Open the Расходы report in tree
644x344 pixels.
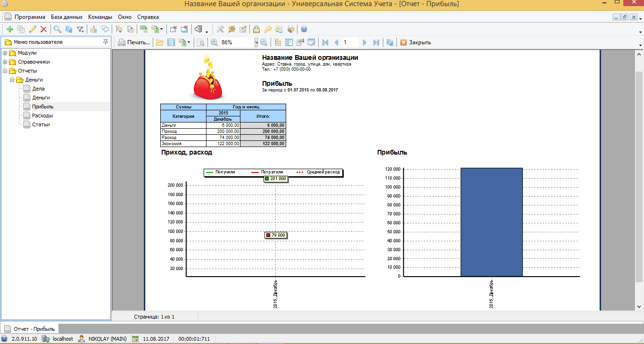pos(42,115)
